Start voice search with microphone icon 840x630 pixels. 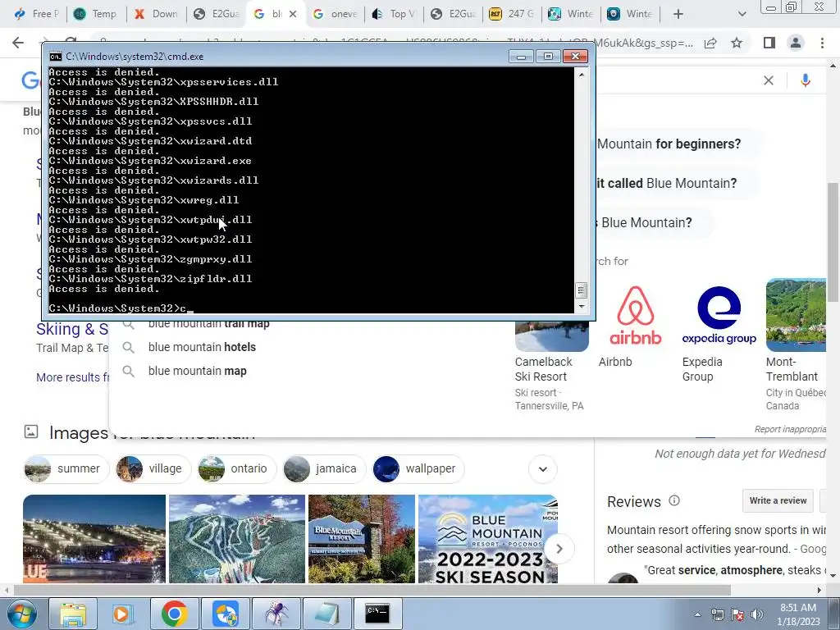point(806,80)
